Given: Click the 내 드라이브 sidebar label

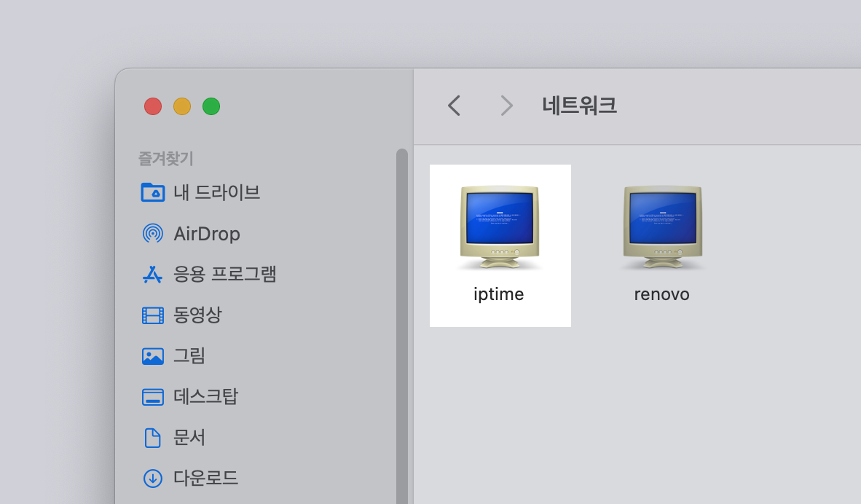Looking at the screenshot, I should tap(216, 193).
